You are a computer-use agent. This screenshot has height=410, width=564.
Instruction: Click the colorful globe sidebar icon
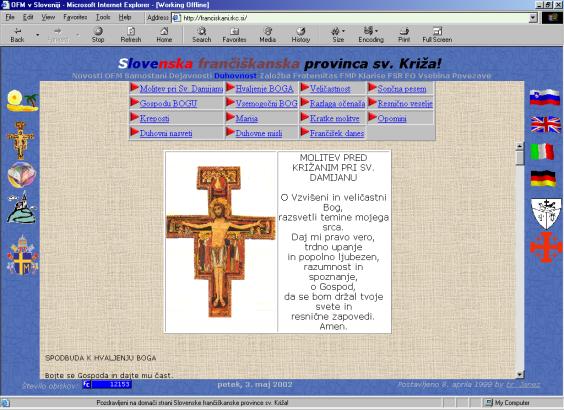[x=22, y=174]
